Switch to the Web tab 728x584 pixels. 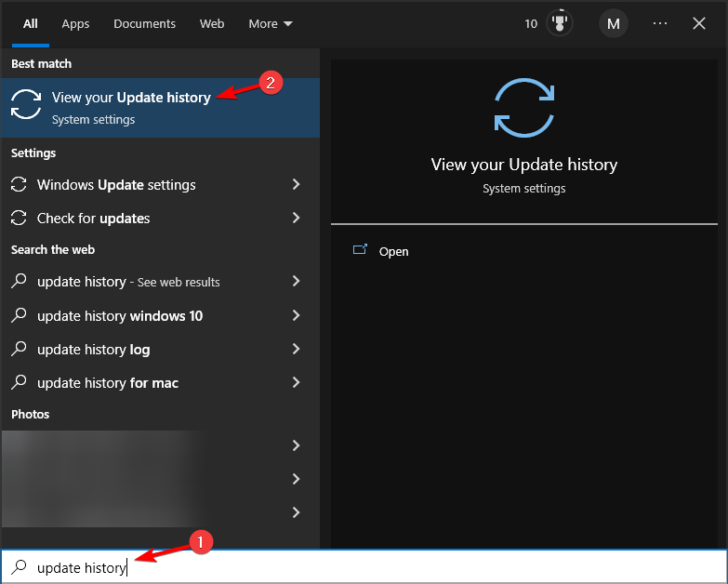click(212, 23)
